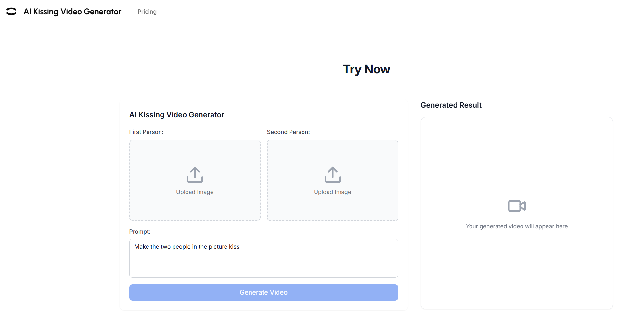Click the AI Kissing Video Generator header title

[72, 11]
